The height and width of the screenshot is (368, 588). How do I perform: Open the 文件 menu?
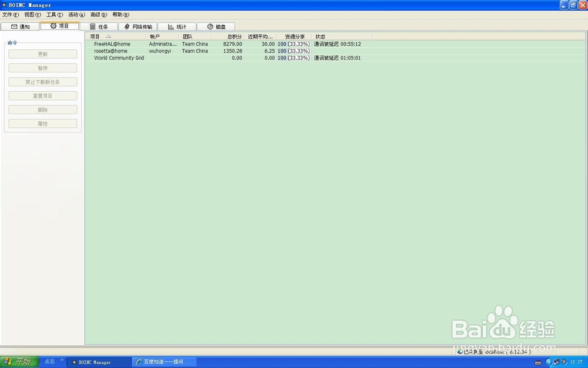click(x=10, y=15)
